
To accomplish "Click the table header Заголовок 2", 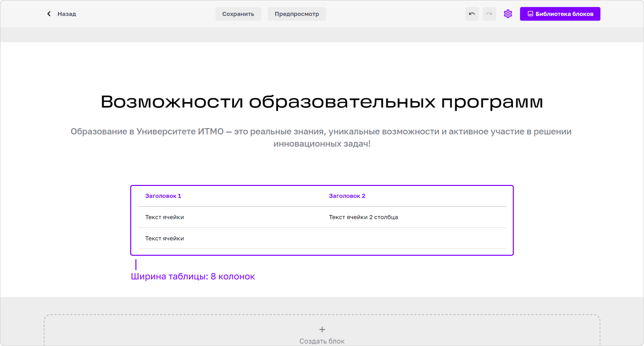I will tap(347, 196).
